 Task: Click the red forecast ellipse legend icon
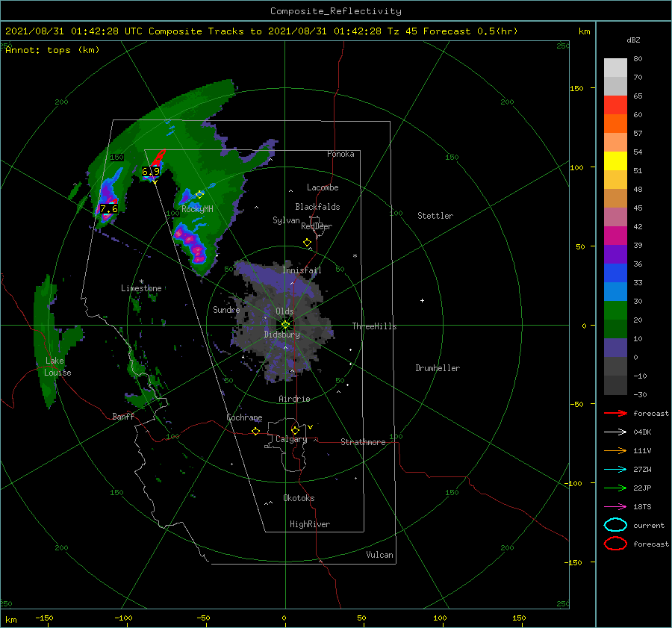coord(615,544)
